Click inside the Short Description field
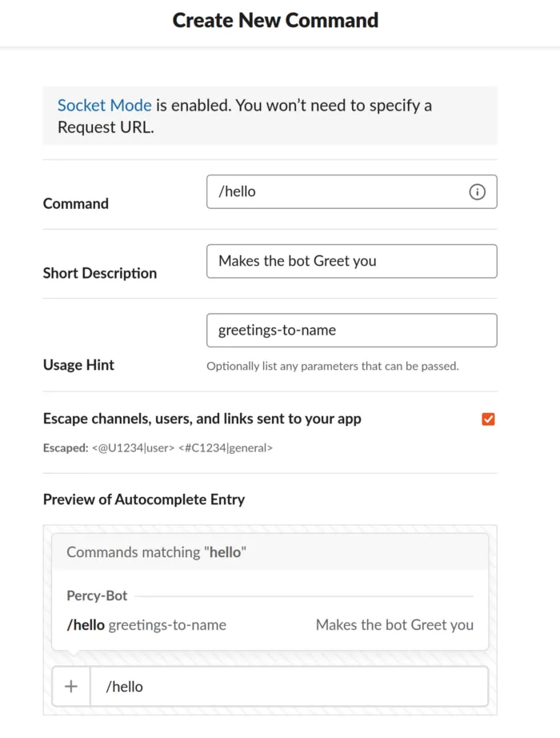Viewport: 560px width, 738px height. click(352, 261)
